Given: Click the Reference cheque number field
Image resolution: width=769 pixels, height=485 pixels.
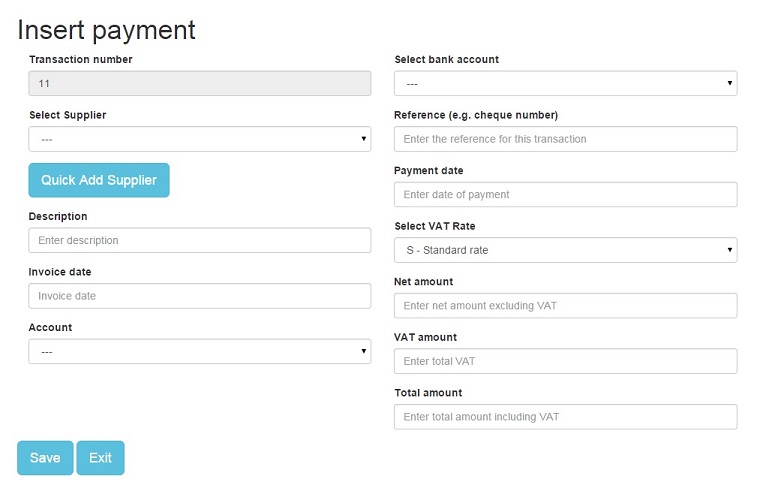Looking at the screenshot, I should point(565,139).
